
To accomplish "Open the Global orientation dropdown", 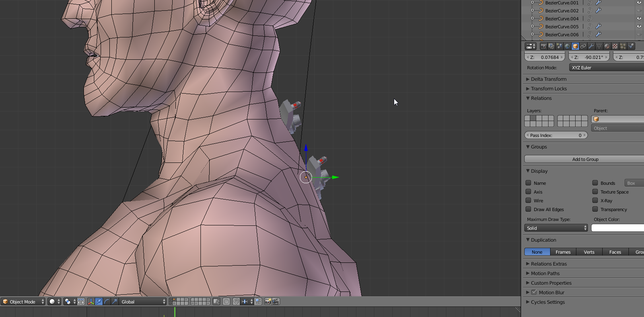I will [143, 301].
